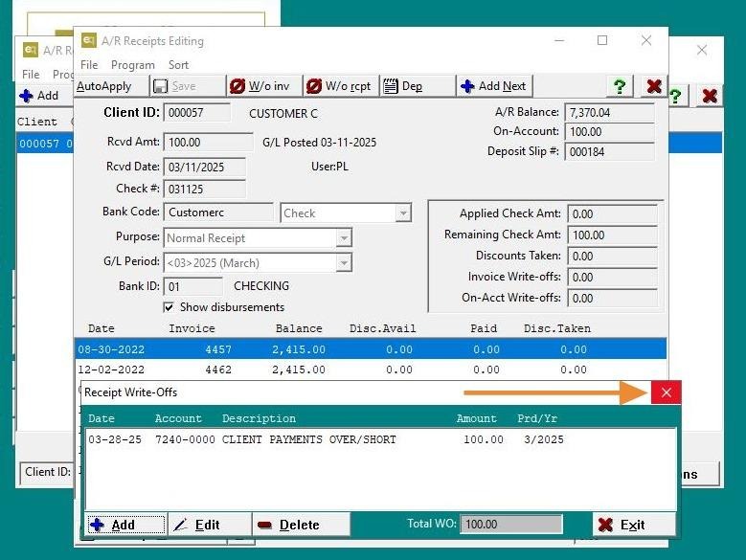This screenshot has height=560, width=746.
Task: Click the G/L Posted 03-11-2025 text
Action: (x=319, y=142)
